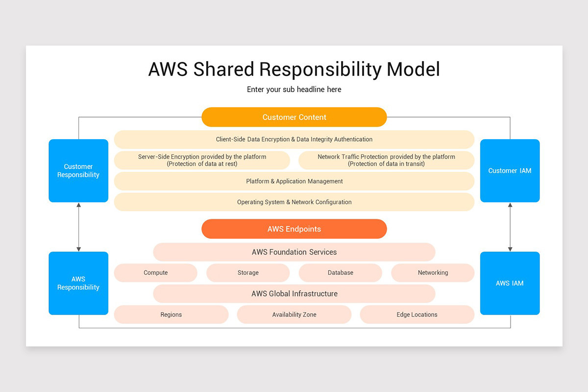
Task: Click the Networking shape
Action: (433, 272)
